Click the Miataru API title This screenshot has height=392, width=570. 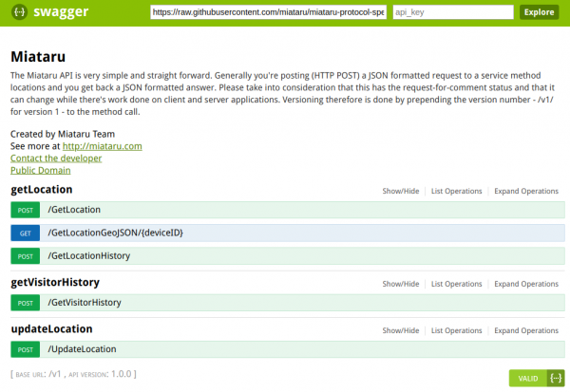(x=38, y=57)
